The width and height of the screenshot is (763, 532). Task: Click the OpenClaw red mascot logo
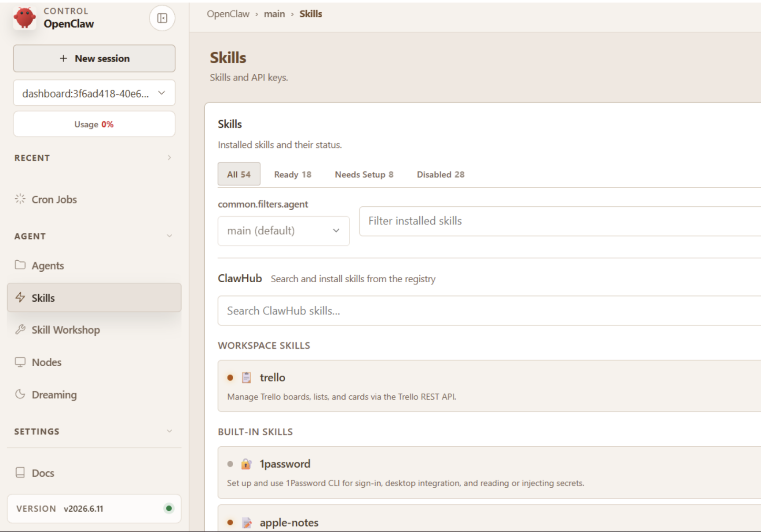point(25,18)
